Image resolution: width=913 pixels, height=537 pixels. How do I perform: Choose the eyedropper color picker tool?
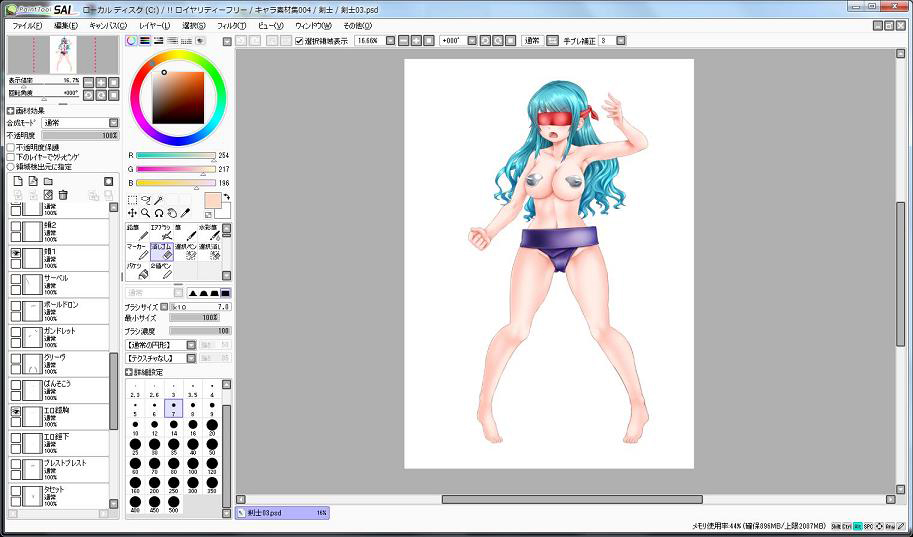point(184,213)
